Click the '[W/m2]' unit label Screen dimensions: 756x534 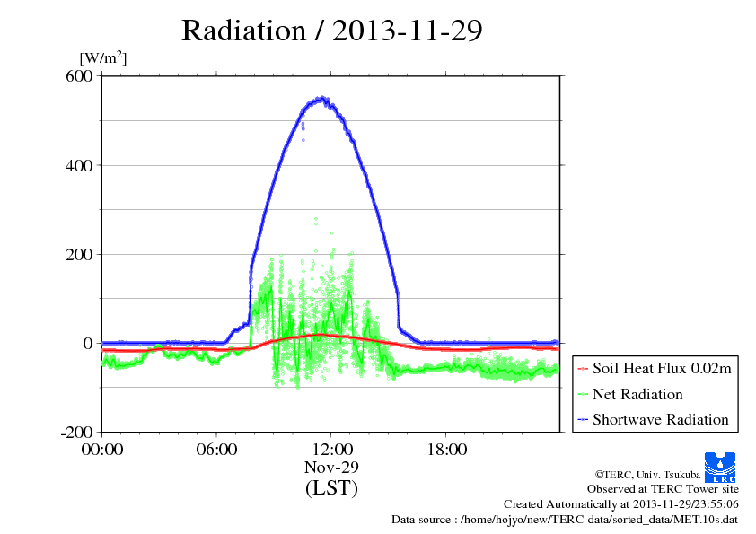pos(102,57)
